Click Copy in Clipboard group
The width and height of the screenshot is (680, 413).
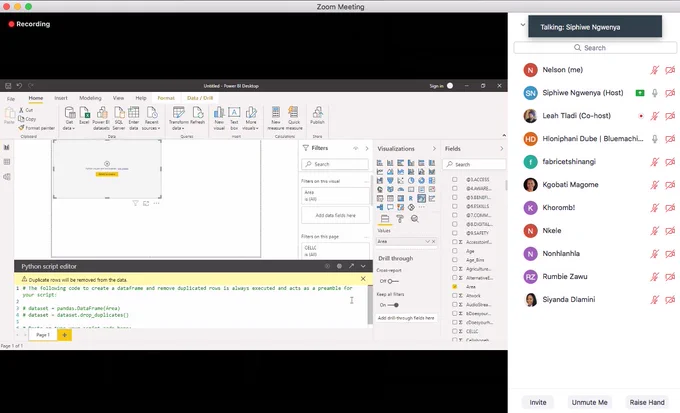pos(27,119)
